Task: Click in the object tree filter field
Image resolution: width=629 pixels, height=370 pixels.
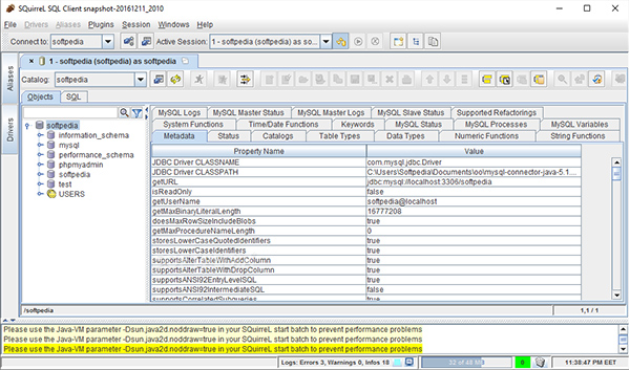Action: [70, 113]
